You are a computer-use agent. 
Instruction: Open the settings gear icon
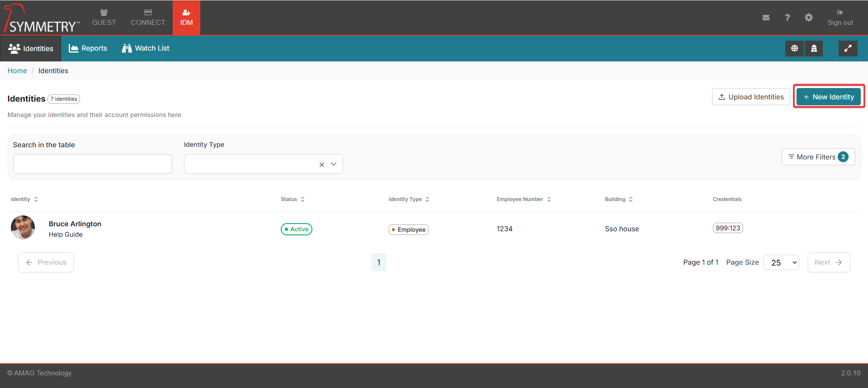[x=808, y=18]
